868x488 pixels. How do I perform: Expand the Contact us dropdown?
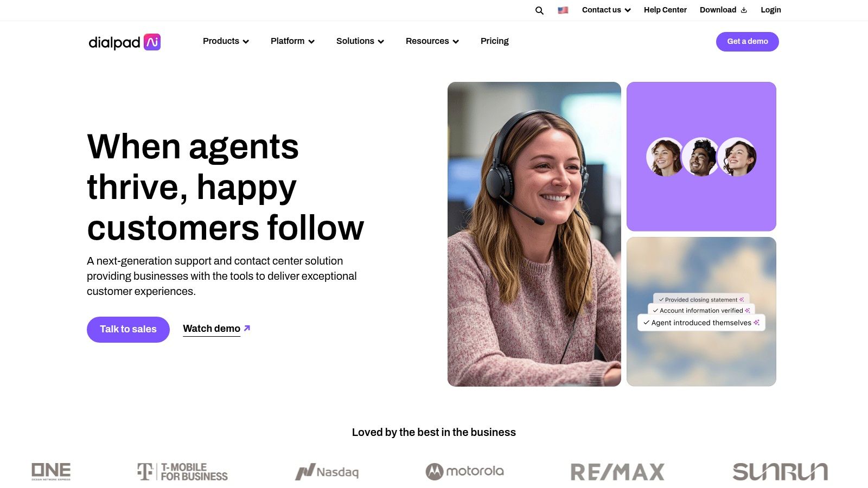[x=607, y=10]
